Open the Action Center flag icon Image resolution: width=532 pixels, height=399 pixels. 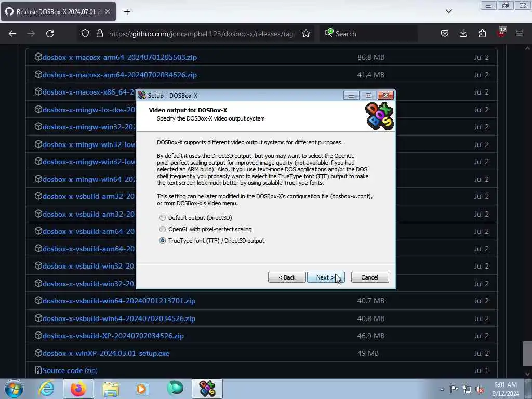[x=454, y=389]
